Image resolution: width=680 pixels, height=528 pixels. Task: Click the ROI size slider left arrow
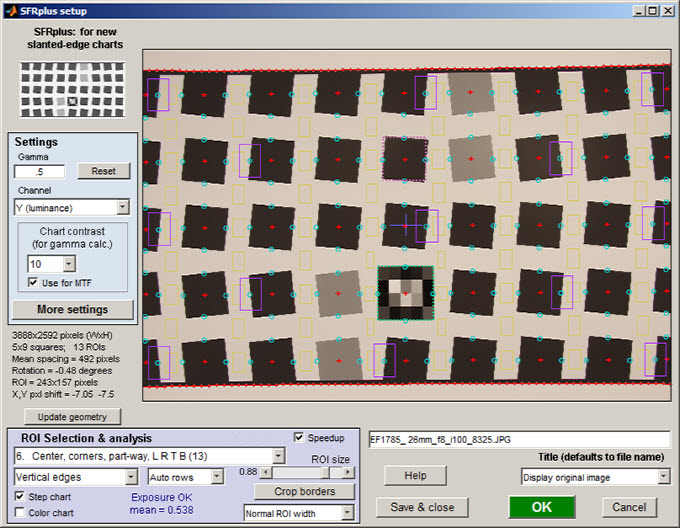pos(266,472)
